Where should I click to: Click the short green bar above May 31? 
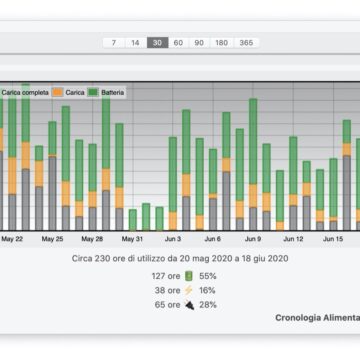click(x=133, y=220)
